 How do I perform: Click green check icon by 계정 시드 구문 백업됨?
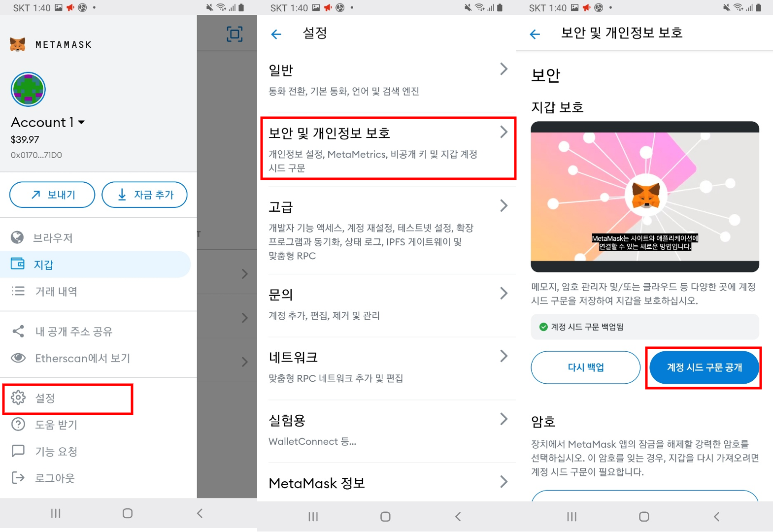543,327
